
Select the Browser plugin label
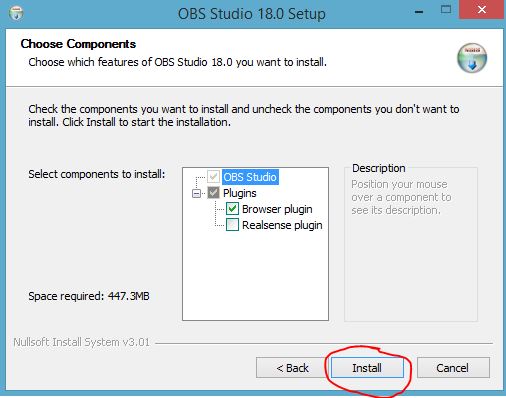pyautogui.click(x=277, y=209)
